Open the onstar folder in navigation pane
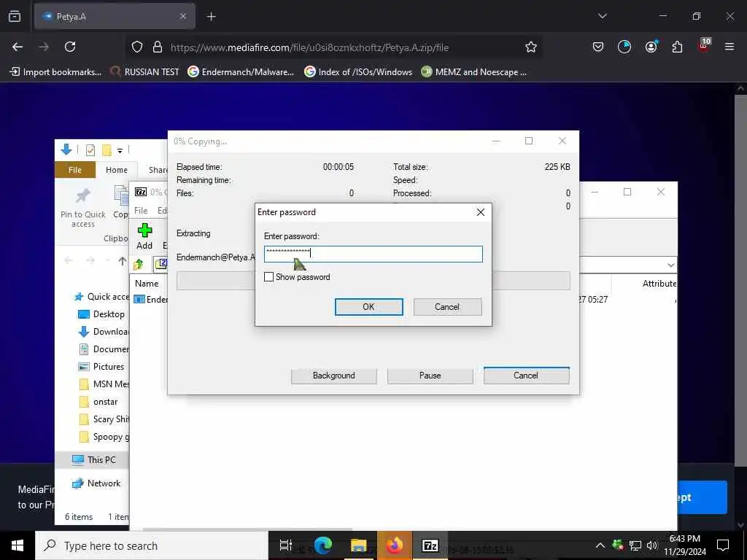Screen dimensions: 747x560 99,402
